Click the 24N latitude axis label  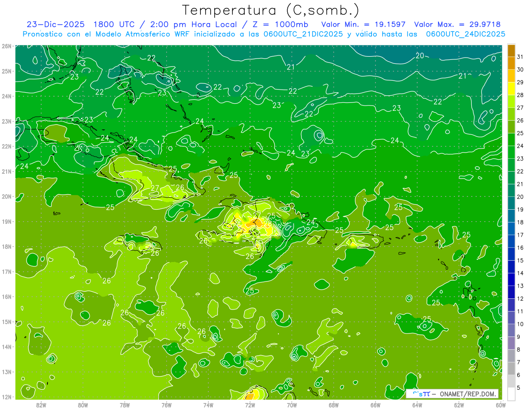pyautogui.click(x=7, y=96)
